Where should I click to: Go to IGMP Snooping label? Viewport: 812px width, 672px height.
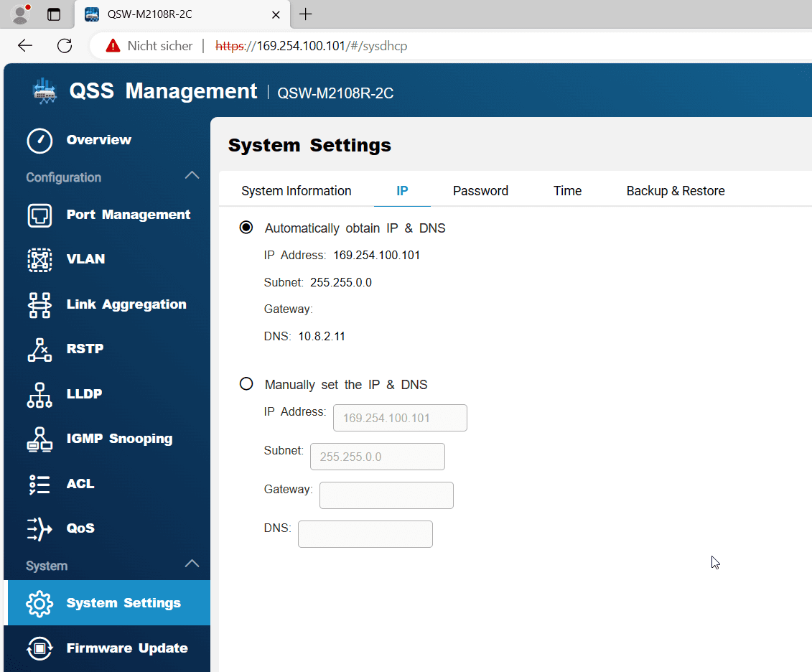point(120,439)
